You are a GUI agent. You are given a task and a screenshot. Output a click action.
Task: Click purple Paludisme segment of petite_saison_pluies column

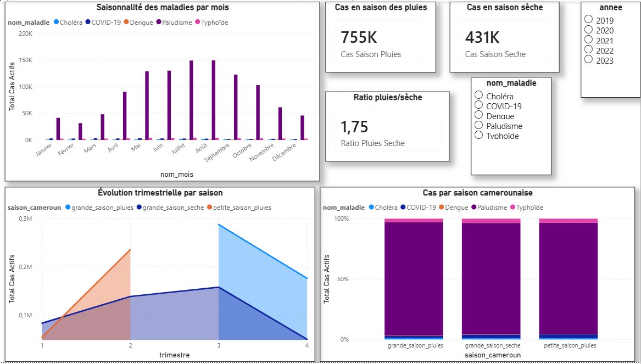[x=568, y=278]
